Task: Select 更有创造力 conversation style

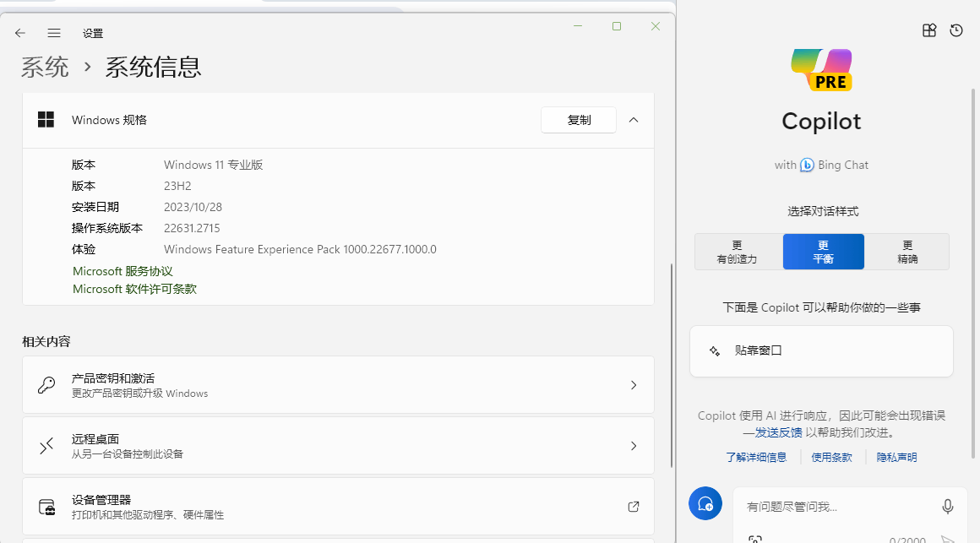Action: [738, 252]
